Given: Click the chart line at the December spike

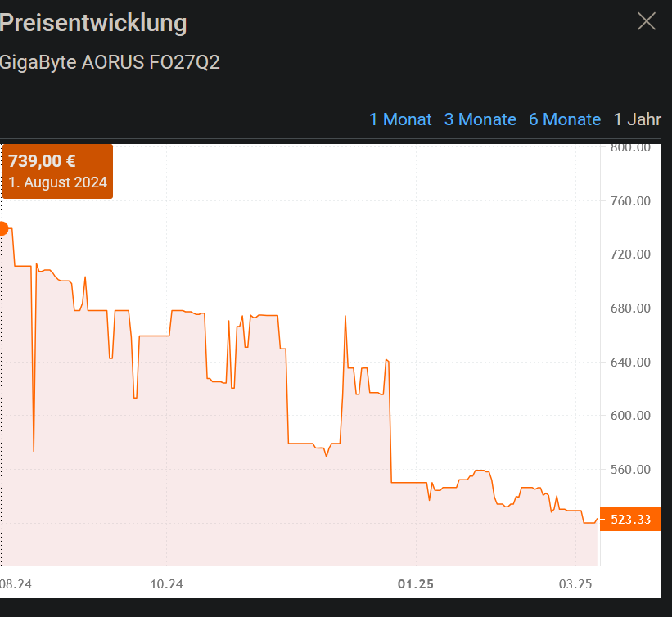Looking at the screenshot, I should coord(345,315).
